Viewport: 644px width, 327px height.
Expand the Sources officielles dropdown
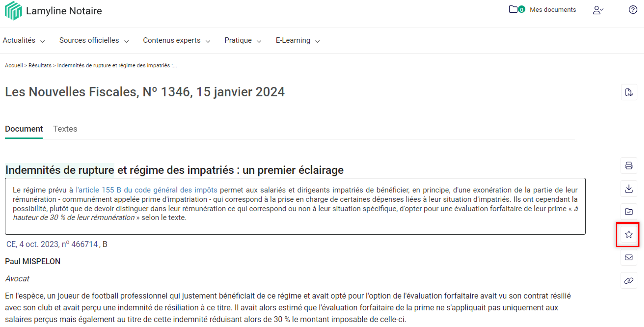coord(94,40)
